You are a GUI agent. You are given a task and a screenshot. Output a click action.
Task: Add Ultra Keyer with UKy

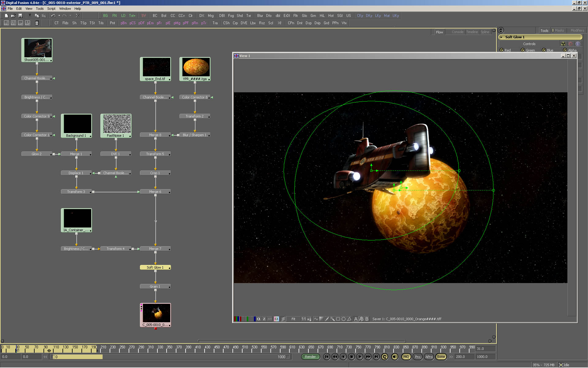pos(396,16)
